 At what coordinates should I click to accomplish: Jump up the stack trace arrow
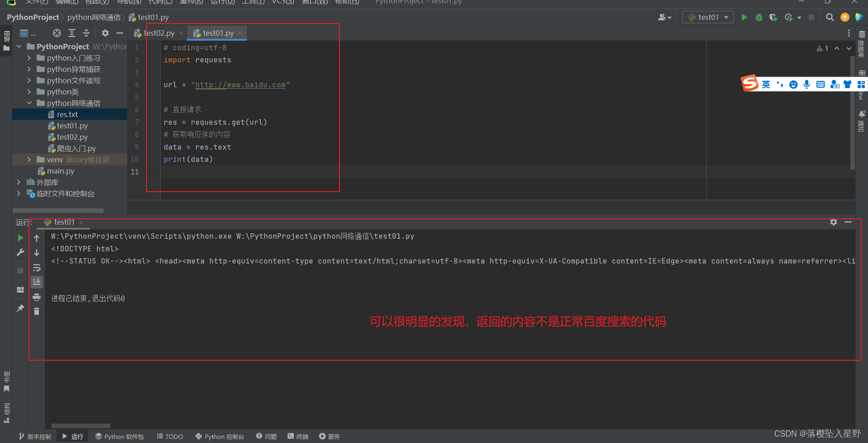pyautogui.click(x=37, y=238)
